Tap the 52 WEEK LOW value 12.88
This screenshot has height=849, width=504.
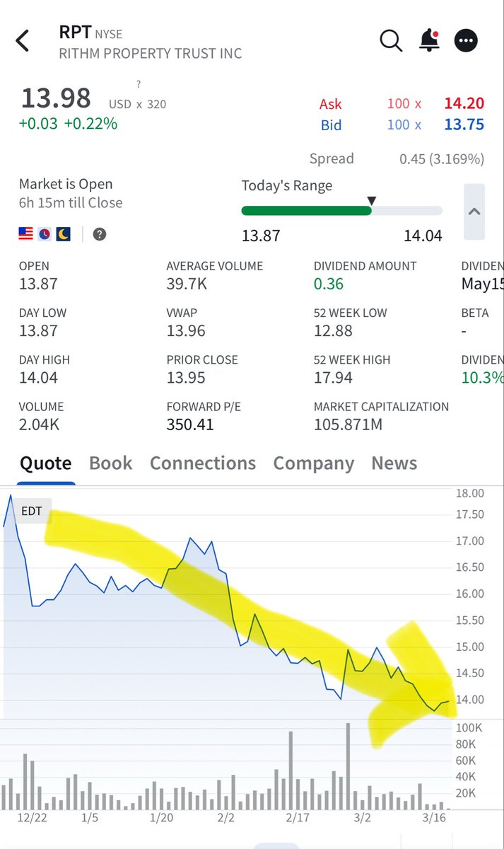[x=333, y=330]
